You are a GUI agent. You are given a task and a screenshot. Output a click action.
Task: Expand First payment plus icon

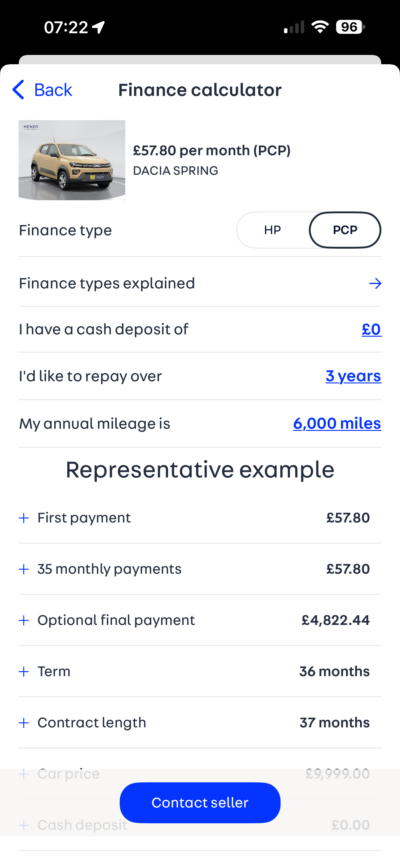[24, 518]
